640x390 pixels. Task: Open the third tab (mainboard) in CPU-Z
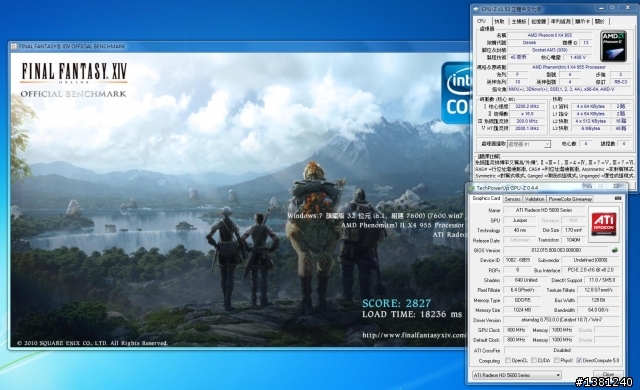[518, 22]
